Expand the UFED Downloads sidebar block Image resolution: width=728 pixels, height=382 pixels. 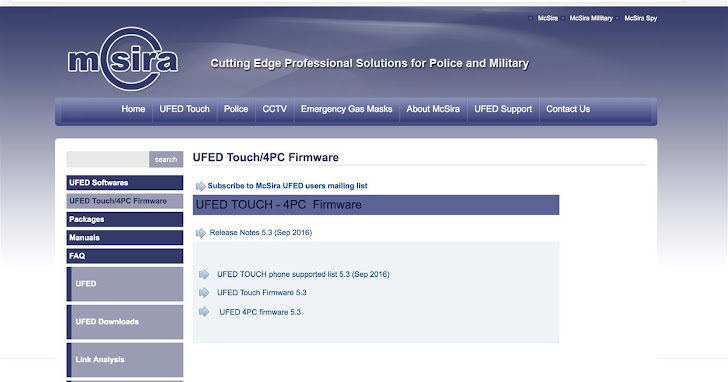pos(125,322)
